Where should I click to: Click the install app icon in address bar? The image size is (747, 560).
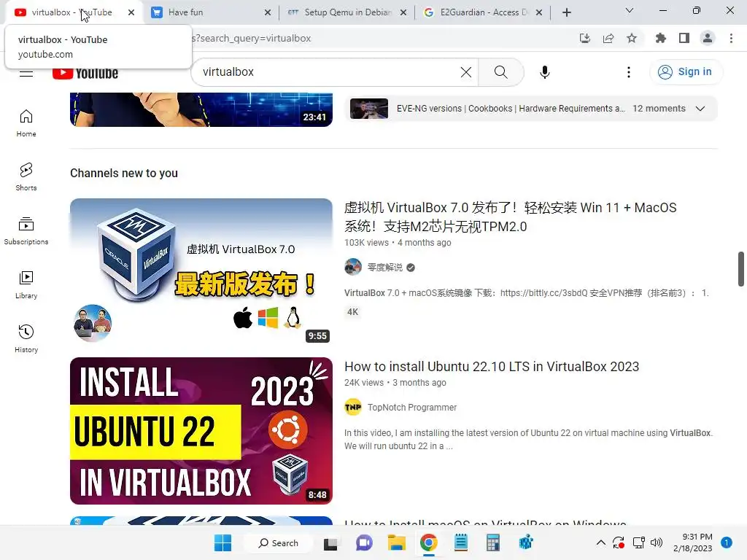[x=584, y=38]
